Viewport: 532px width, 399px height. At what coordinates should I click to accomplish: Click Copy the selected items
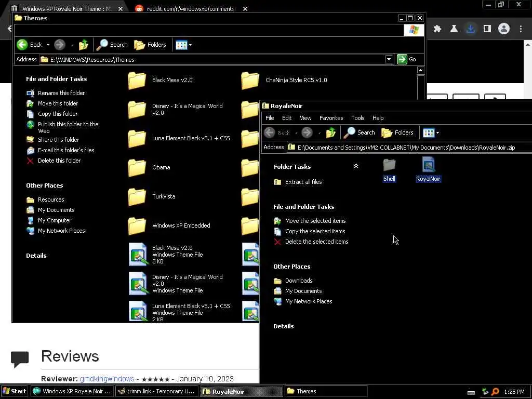309,231
